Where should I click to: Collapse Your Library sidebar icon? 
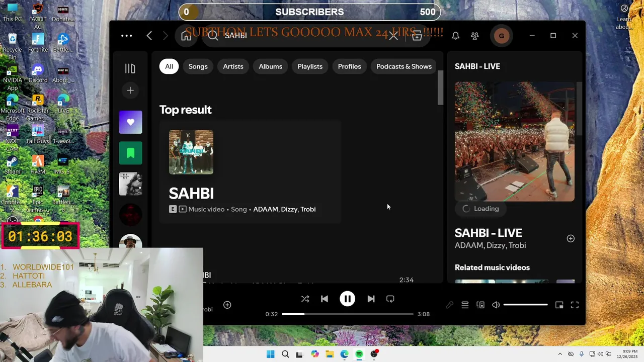point(130,68)
